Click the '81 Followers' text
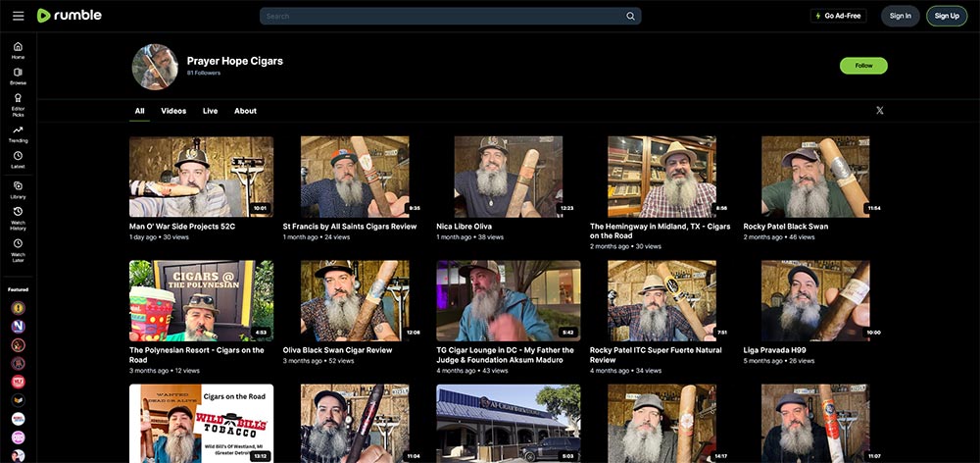Image resolution: width=980 pixels, height=463 pixels. coord(204,74)
